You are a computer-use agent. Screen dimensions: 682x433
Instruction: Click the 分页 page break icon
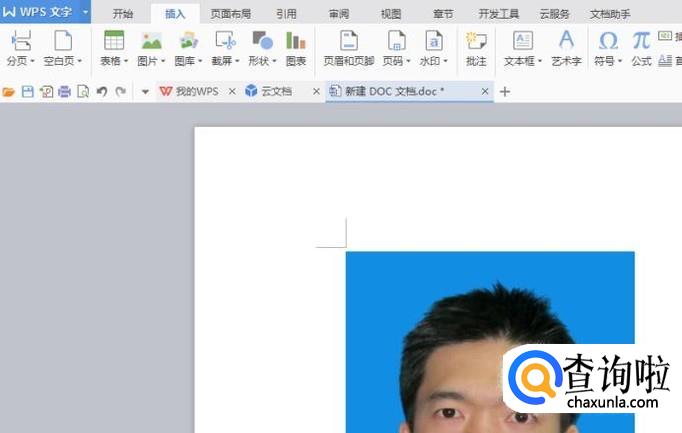pyautogui.click(x=19, y=41)
